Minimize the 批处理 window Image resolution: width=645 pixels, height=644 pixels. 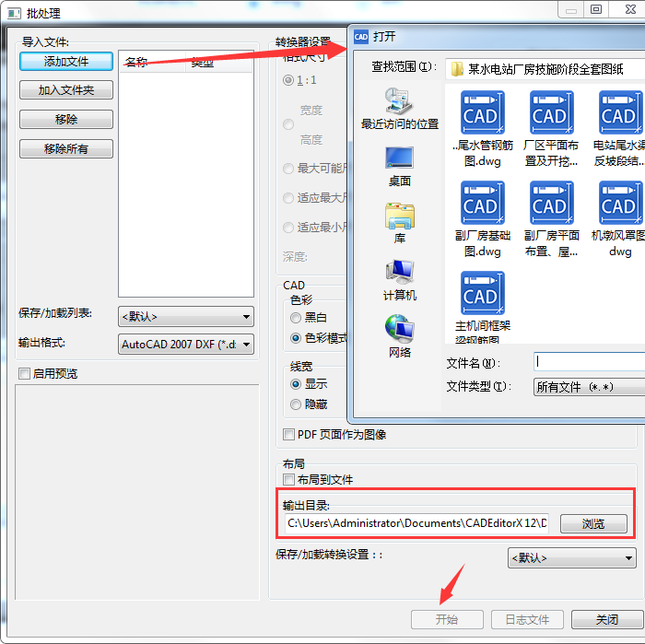coord(571,9)
